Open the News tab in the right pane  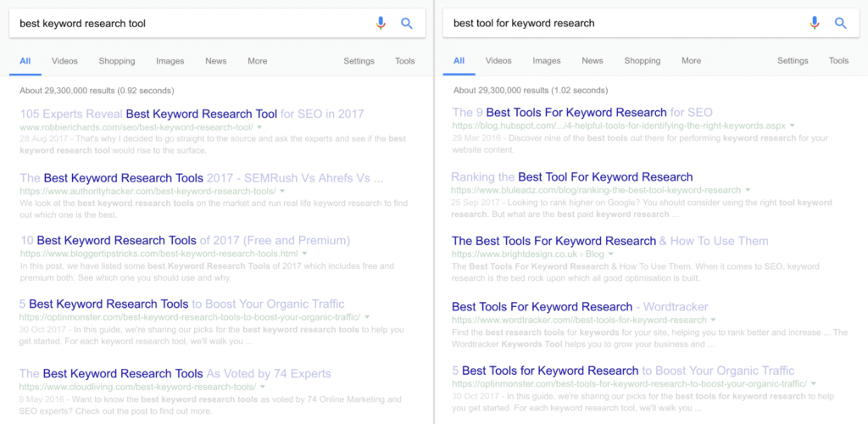click(x=593, y=61)
